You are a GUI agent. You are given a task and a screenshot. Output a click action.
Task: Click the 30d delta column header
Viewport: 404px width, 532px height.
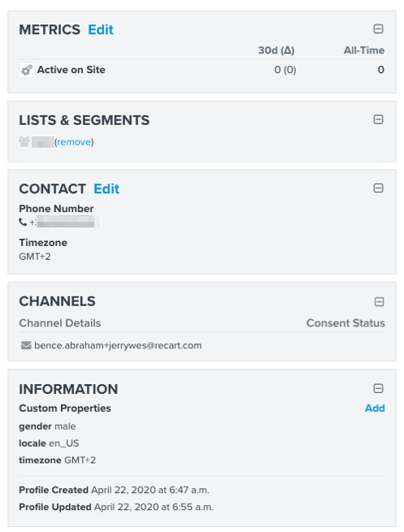pyautogui.click(x=276, y=50)
